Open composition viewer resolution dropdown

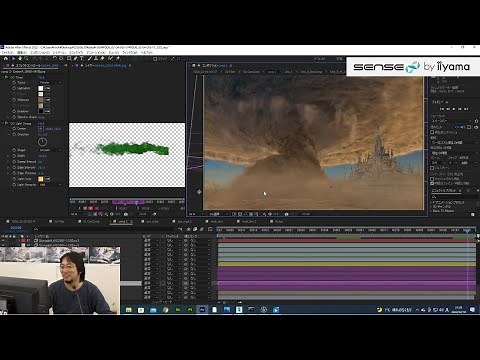pos(218,214)
